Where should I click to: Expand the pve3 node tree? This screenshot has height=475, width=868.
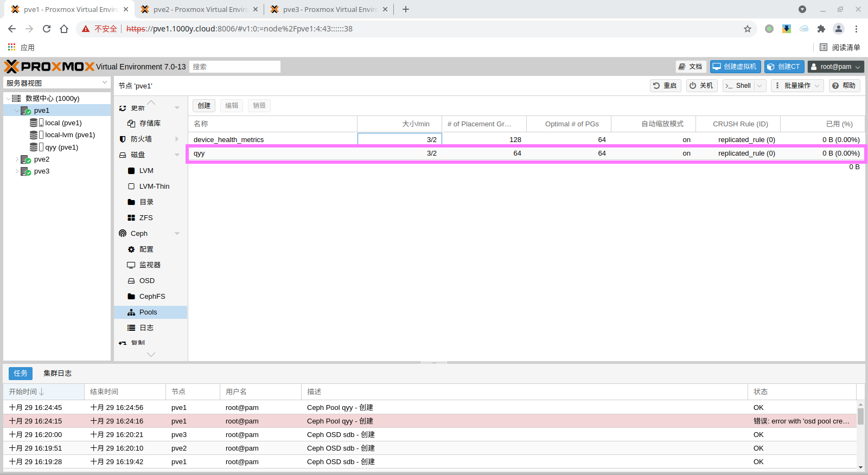(x=17, y=171)
